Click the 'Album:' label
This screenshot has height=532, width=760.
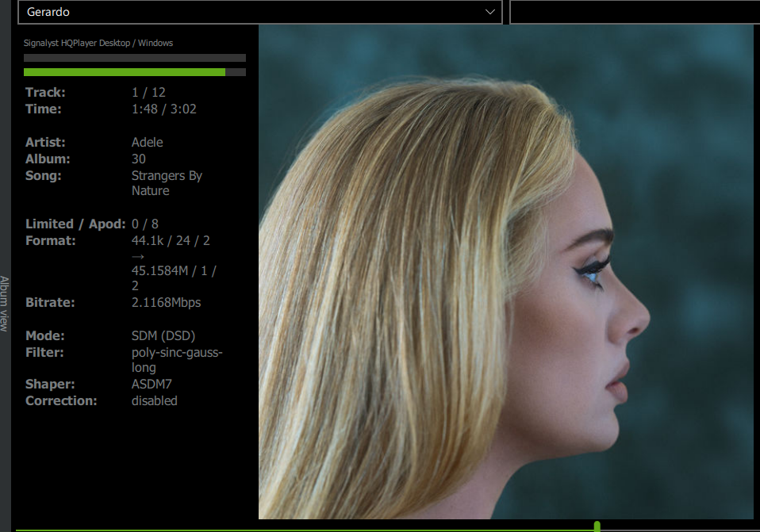click(48, 159)
